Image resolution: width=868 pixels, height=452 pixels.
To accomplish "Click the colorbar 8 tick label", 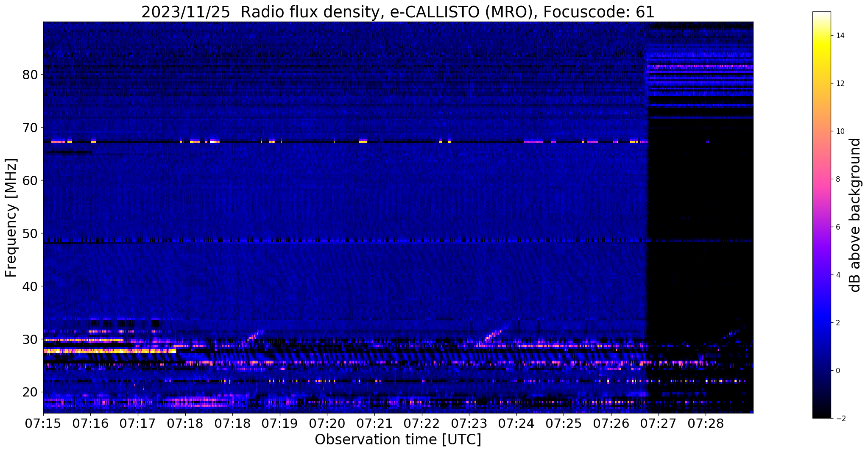I will coord(838,179).
